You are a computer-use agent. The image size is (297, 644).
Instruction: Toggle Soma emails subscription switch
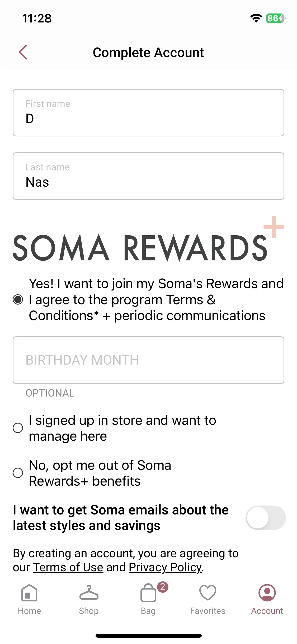[x=266, y=518]
